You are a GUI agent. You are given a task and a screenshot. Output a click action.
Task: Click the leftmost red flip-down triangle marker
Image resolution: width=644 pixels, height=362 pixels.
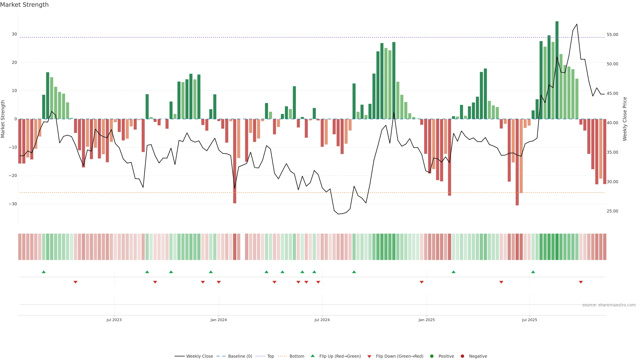(75, 282)
